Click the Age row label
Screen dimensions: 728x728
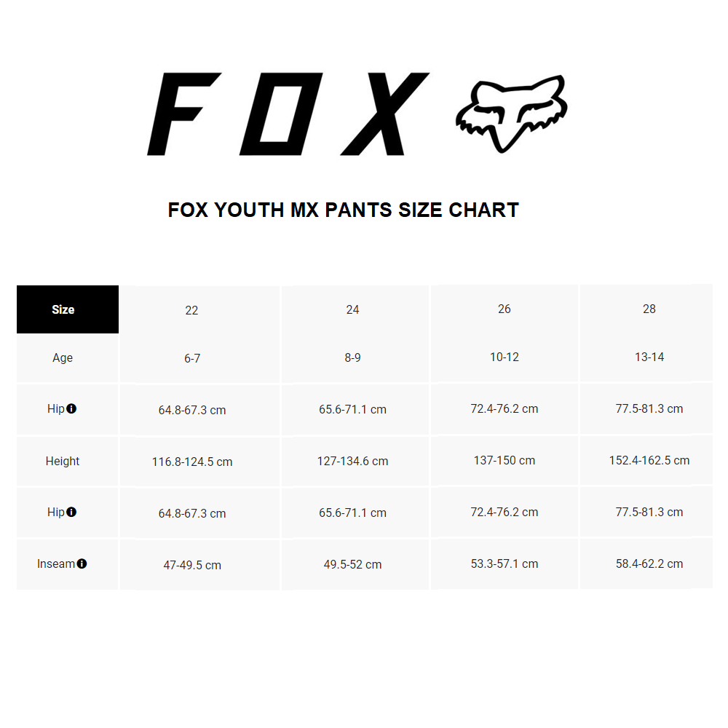point(63,358)
